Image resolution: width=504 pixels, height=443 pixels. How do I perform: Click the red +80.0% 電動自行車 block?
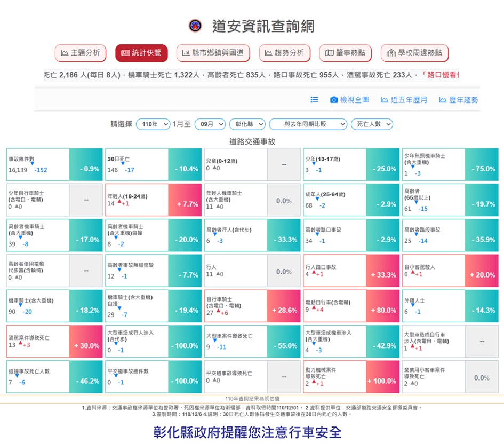pyautogui.click(x=382, y=306)
